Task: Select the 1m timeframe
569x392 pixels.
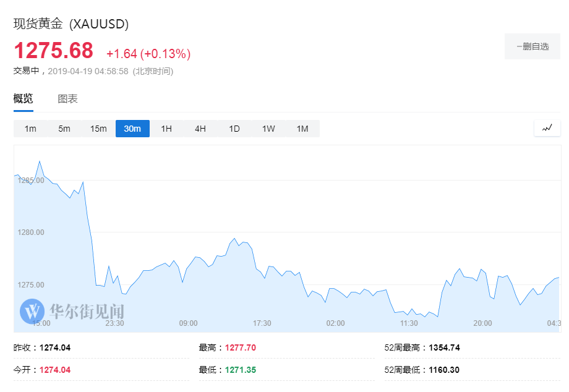Action: pyautogui.click(x=30, y=128)
